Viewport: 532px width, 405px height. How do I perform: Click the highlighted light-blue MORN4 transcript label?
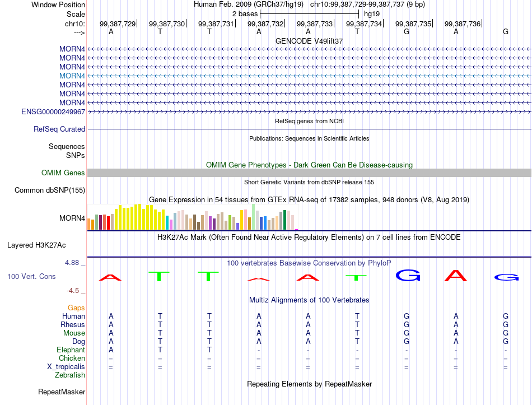pyautogui.click(x=72, y=76)
